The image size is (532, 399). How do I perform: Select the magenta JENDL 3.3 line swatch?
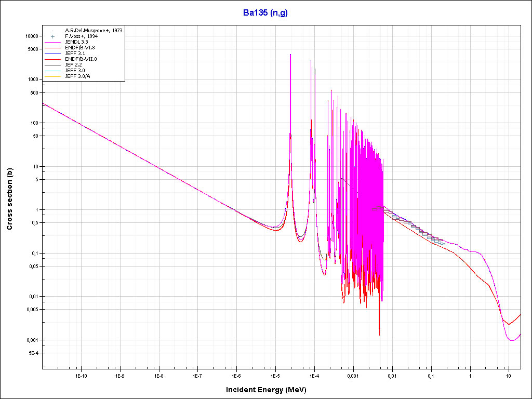coord(53,42)
